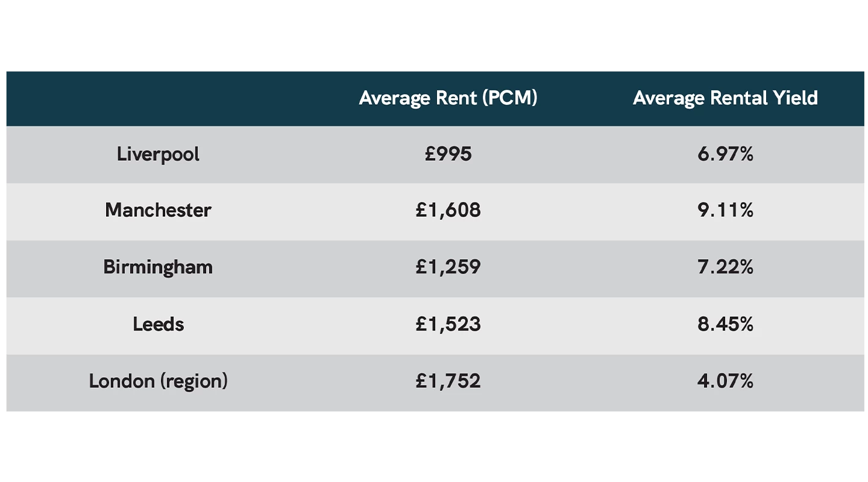Select the 4.07% yield cell
868x482 pixels.
tap(725, 381)
